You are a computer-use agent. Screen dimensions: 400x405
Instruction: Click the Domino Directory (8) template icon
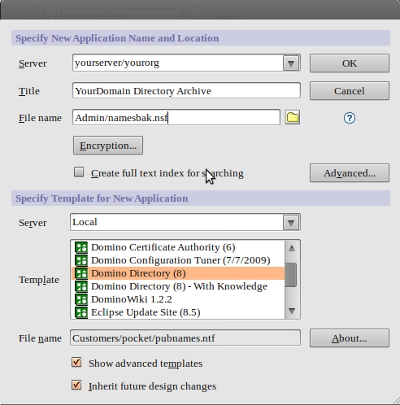click(x=81, y=273)
